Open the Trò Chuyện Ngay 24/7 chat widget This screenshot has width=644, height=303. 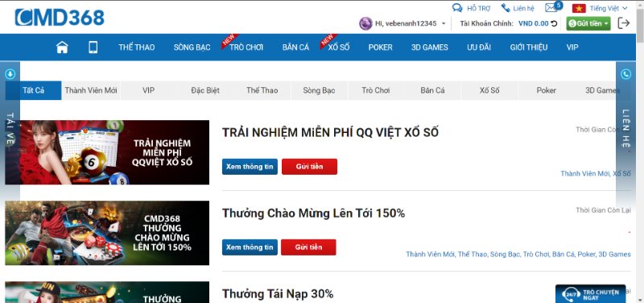coord(591,293)
